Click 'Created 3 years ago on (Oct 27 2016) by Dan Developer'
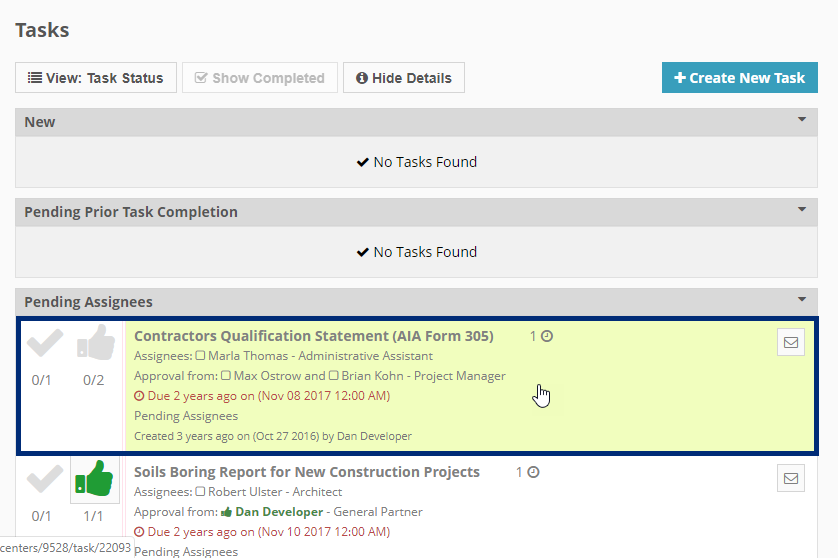This screenshot has width=838, height=558. coord(273,436)
